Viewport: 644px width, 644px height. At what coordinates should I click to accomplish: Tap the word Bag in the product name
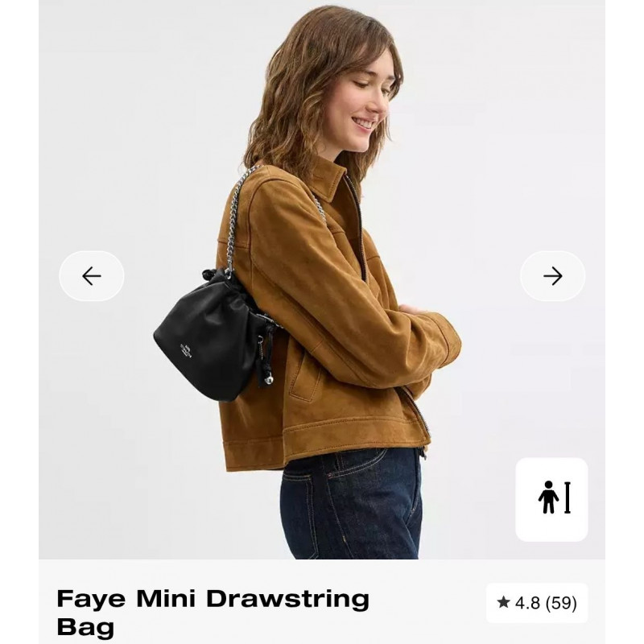pos(85,627)
